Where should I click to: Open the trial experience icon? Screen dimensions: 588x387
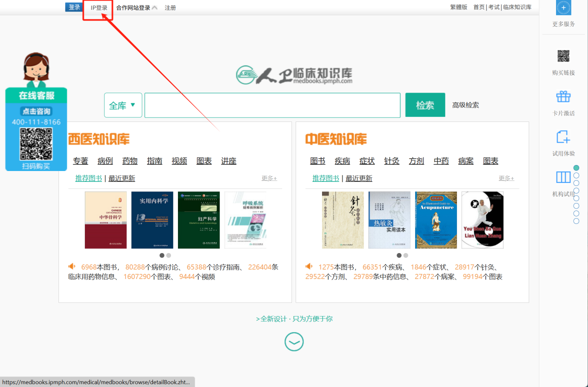563,137
